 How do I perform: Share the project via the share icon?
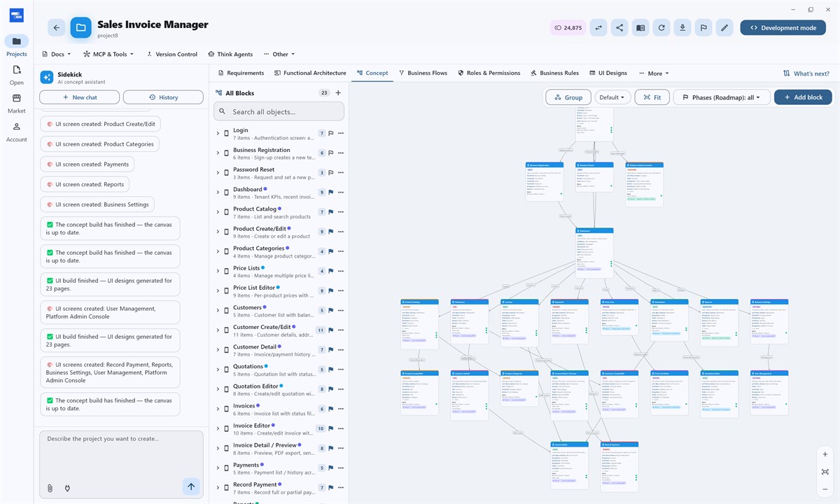click(619, 28)
